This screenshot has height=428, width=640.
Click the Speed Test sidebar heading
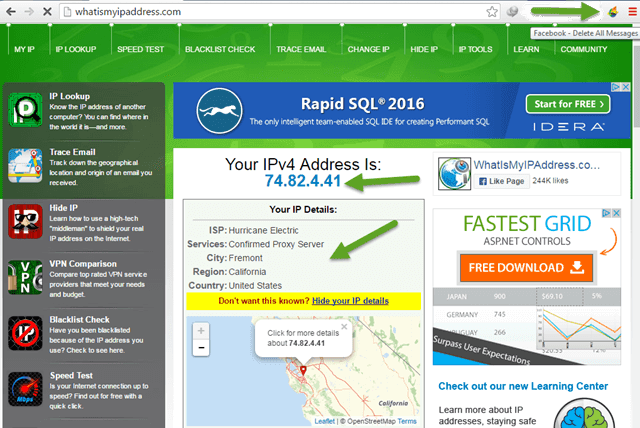coord(71,375)
